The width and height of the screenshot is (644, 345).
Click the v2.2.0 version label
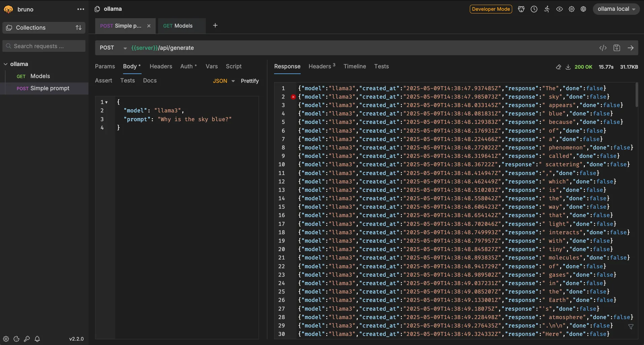tap(76, 339)
